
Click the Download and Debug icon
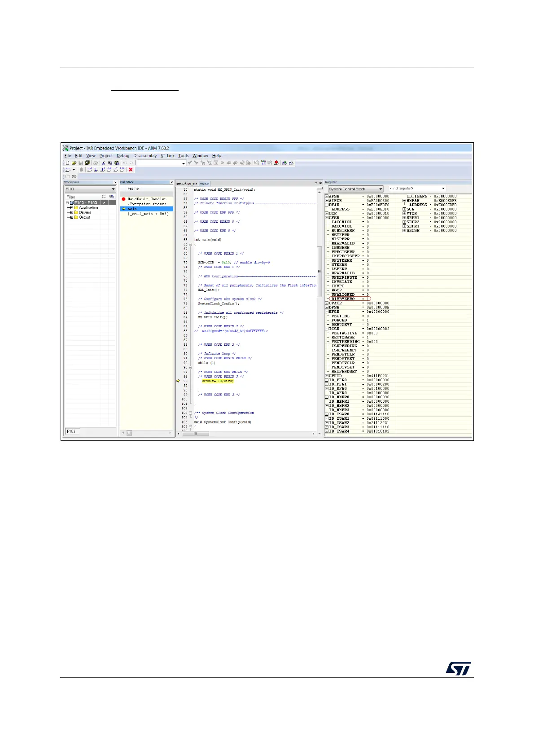point(284,163)
